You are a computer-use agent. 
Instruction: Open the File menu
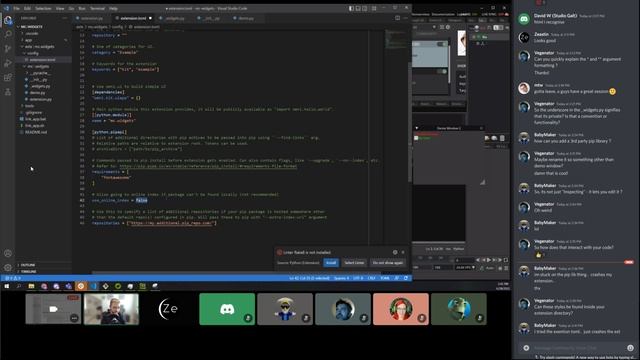click(x=16, y=8)
